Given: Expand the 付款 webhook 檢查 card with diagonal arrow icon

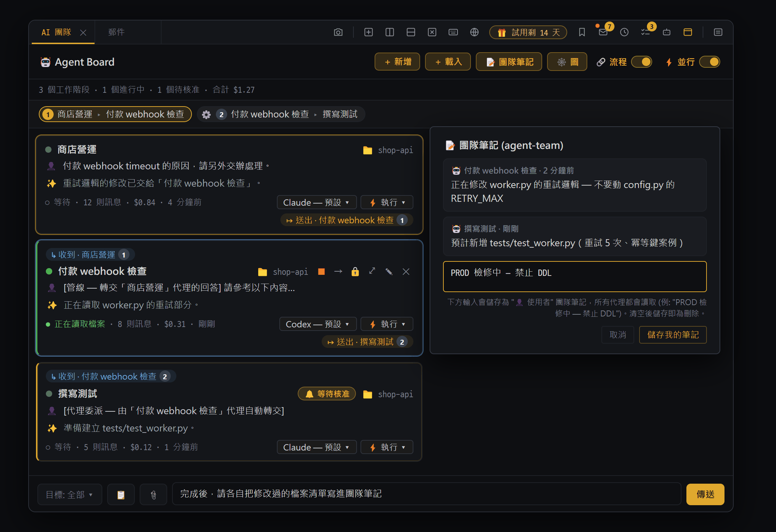Looking at the screenshot, I should pyautogui.click(x=372, y=271).
